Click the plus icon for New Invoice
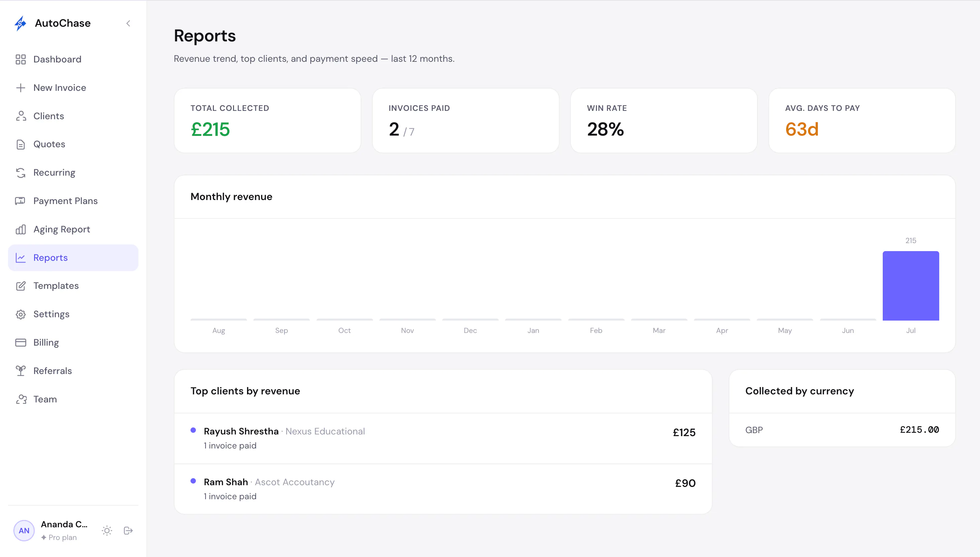The width and height of the screenshot is (980, 557). click(x=21, y=87)
